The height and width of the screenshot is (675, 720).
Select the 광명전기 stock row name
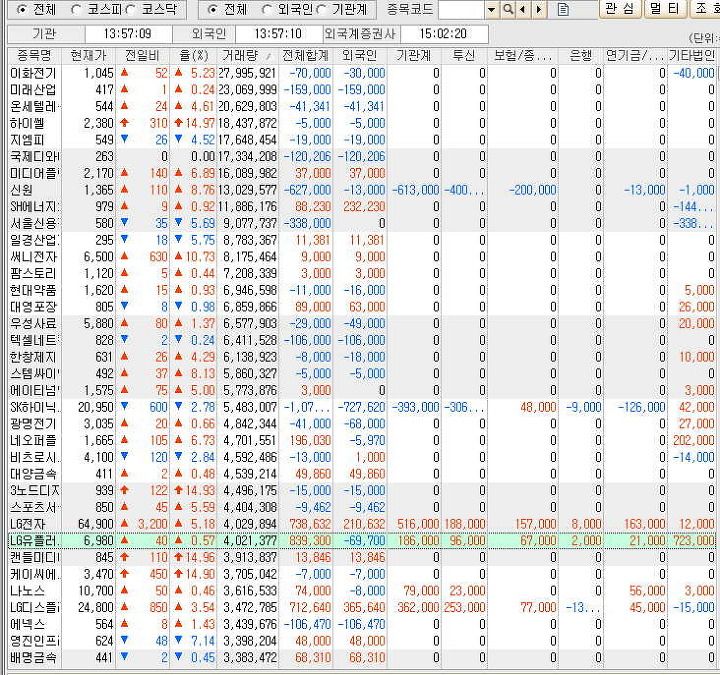click(x=33, y=424)
